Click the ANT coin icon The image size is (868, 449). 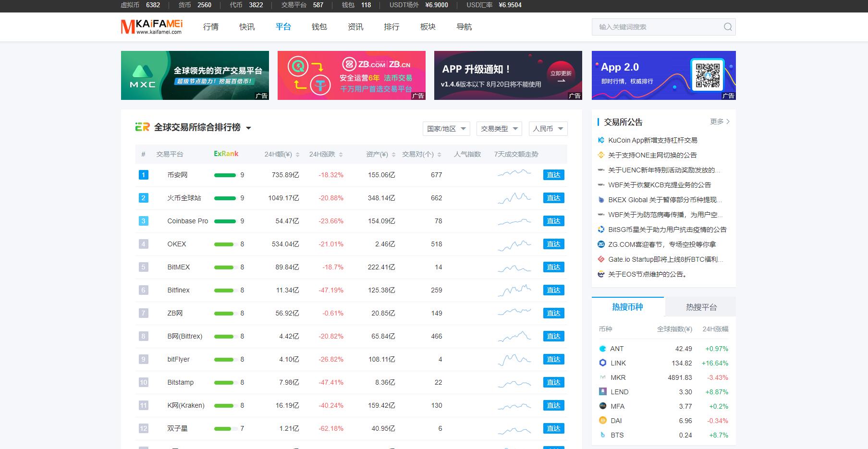tap(603, 349)
